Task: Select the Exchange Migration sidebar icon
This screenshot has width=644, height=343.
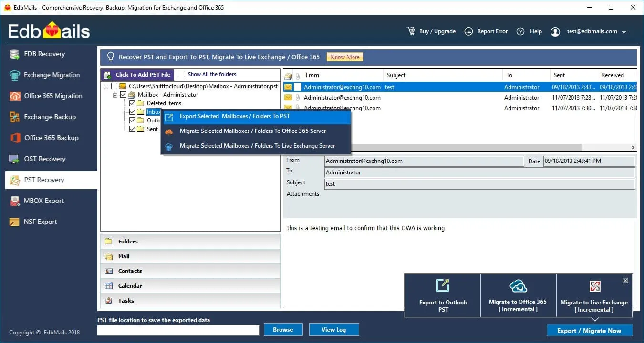Action: point(15,75)
